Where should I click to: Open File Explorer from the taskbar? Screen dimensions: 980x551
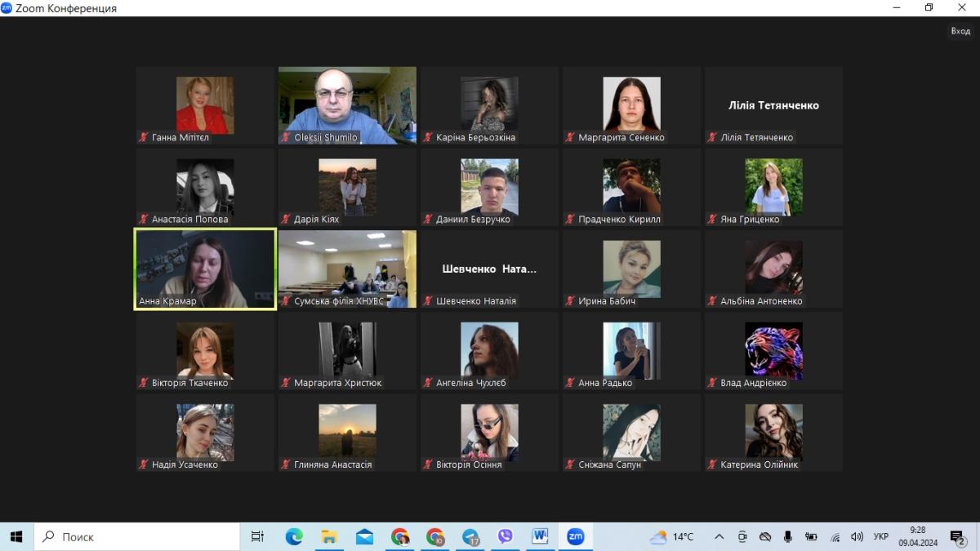pyautogui.click(x=329, y=536)
